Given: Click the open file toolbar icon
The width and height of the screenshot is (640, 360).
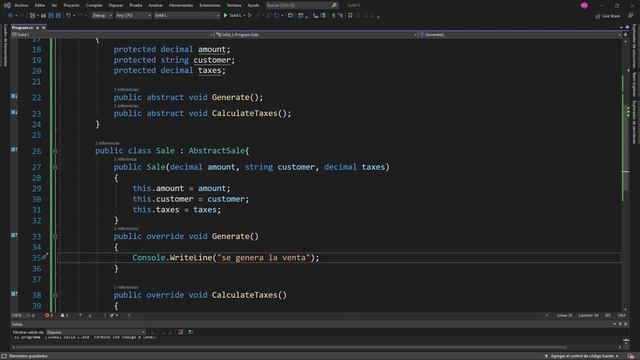Looking at the screenshot, I should tap(43, 16).
